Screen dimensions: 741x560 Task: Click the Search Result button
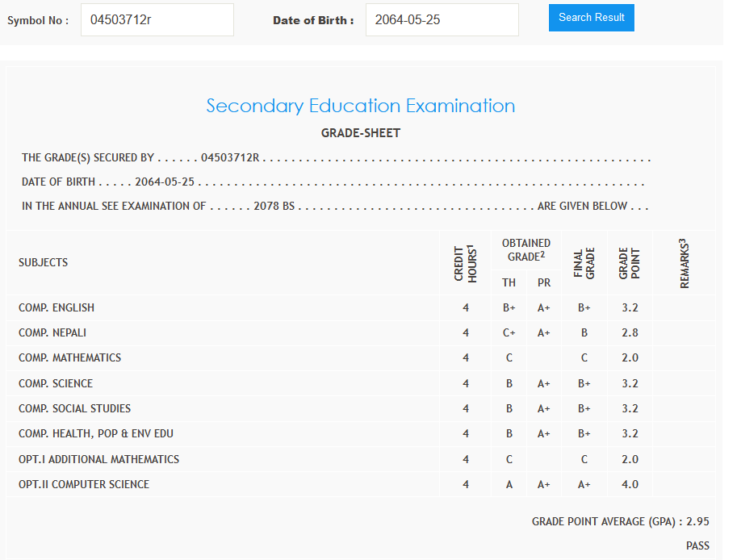tap(591, 18)
